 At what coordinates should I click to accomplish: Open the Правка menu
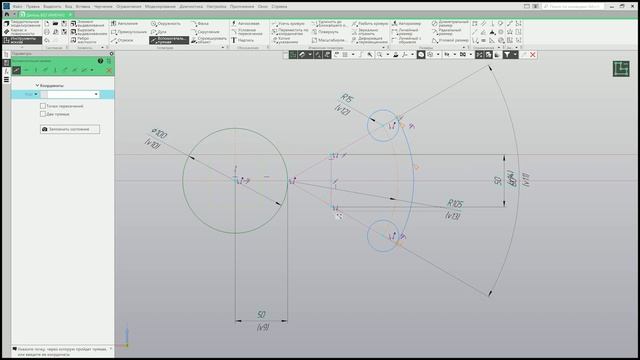(x=33, y=7)
